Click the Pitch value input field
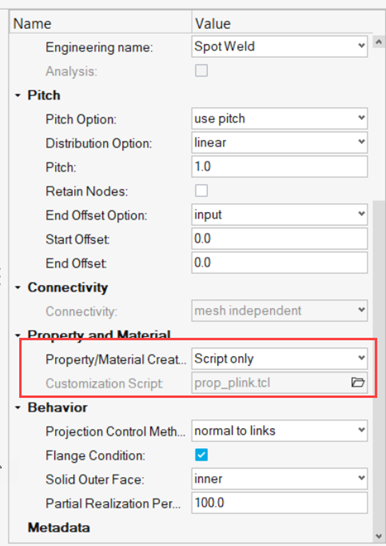The height and width of the screenshot is (546, 386). coord(279,166)
